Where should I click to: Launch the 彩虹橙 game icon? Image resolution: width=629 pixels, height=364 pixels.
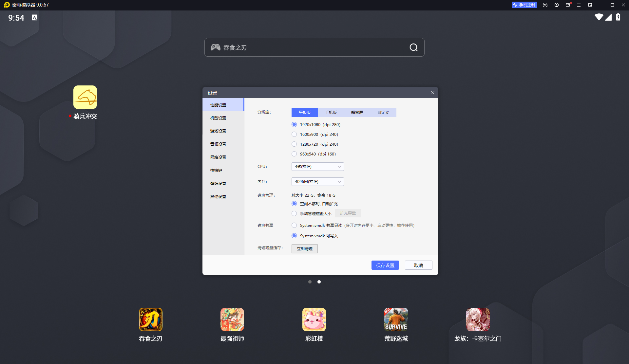click(x=314, y=319)
